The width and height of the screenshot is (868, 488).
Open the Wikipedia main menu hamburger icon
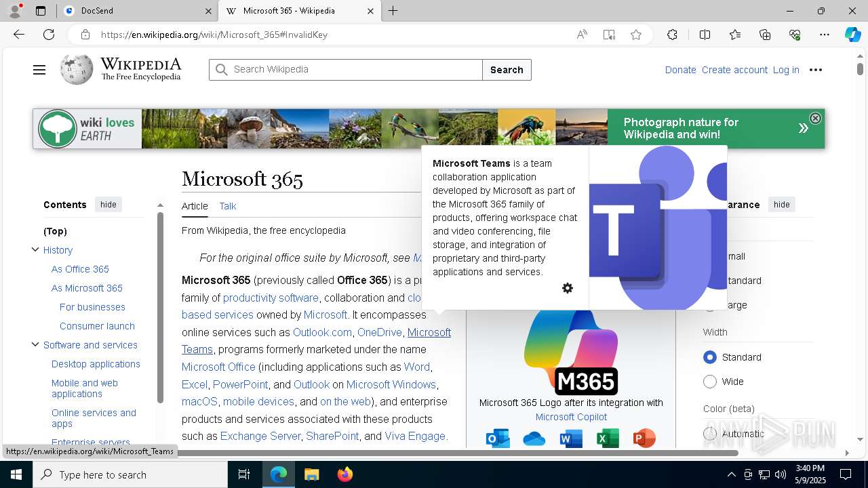pyautogui.click(x=39, y=70)
